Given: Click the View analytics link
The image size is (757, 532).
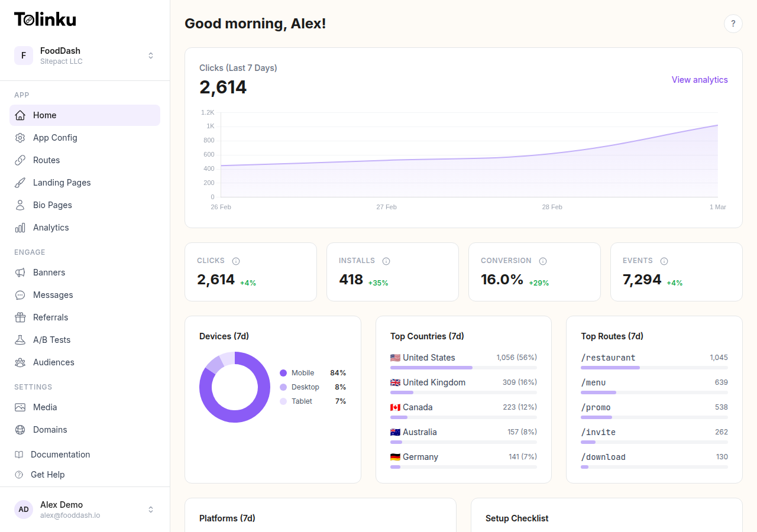Looking at the screenshot, I should pyautogui.click(x=700, y=79).
